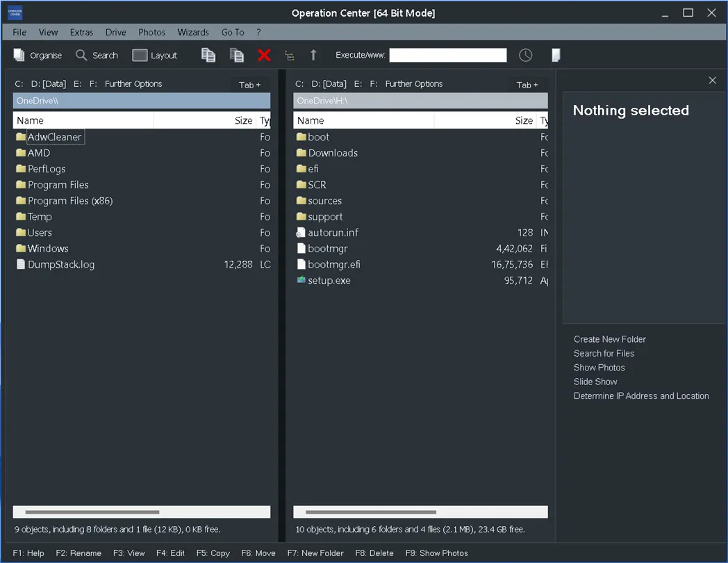Click the clock history icon
Screen dimensions: 728x563
click(525, 55)
